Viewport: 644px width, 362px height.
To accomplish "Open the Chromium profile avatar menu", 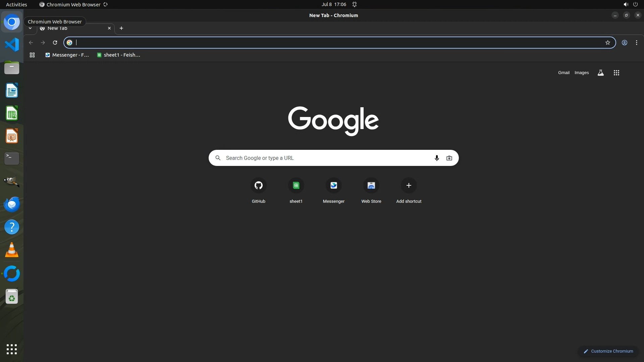I will point(624,43).
